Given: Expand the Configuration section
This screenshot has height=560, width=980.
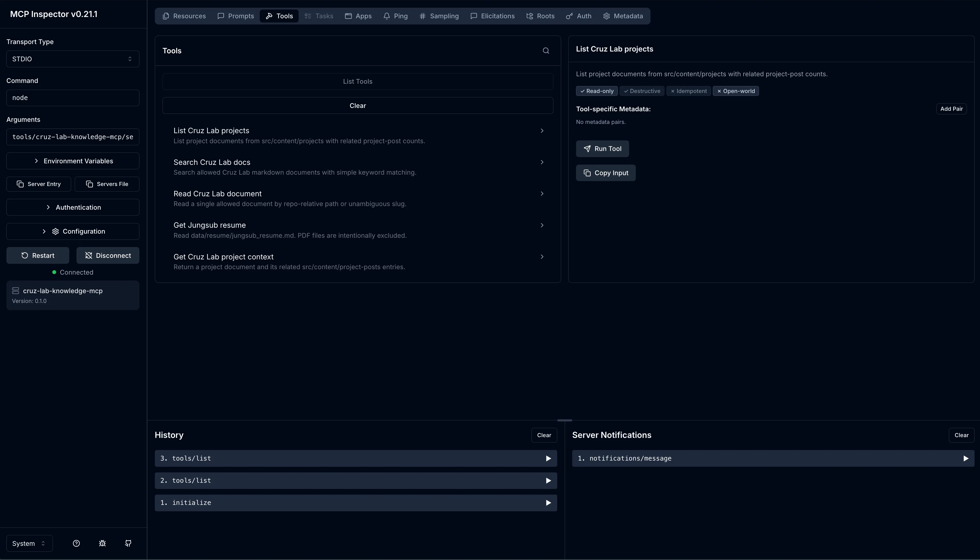Looking at the screenshot, I should pos(73,232).
